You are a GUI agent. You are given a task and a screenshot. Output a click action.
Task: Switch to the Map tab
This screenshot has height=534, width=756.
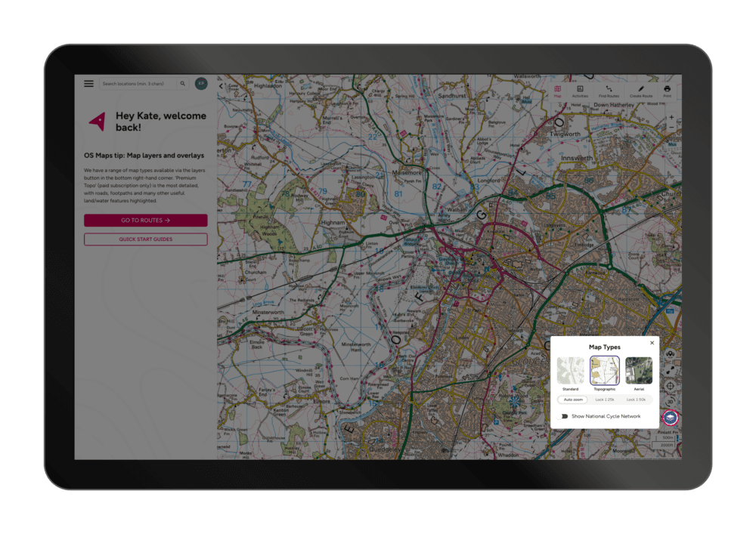pos(558,89)
